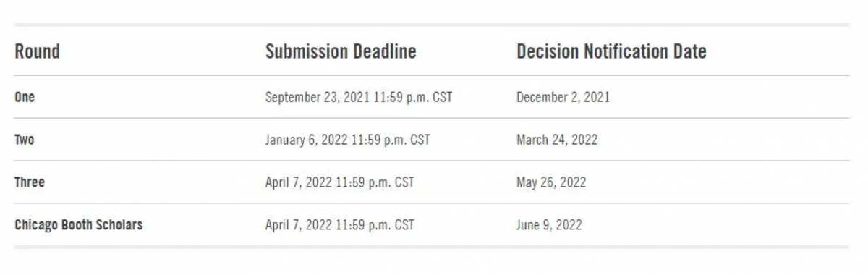This screenshot has width=868, height=275.
Task: Select the Three row label
Action: [30, 182]
